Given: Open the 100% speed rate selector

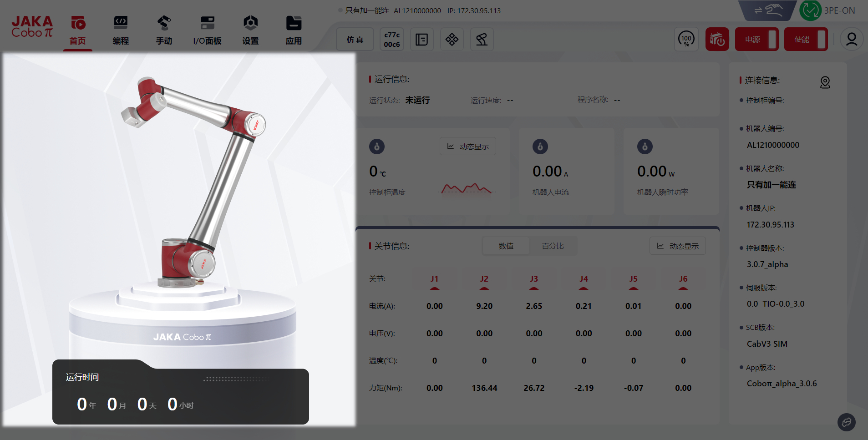Looking at the screenshot, I should coord(686,40).
